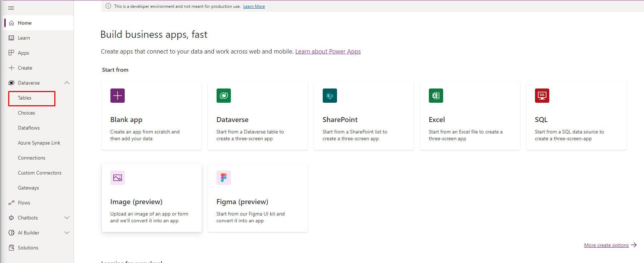Click Learn about Power Apps link
Viewport: 644px width, 263px height.
328,51
